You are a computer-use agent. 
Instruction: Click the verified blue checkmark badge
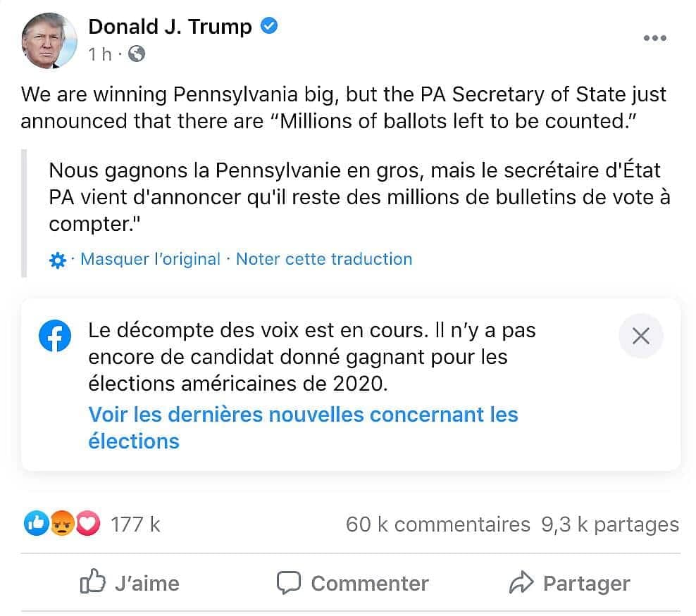(x=268, y=27)
